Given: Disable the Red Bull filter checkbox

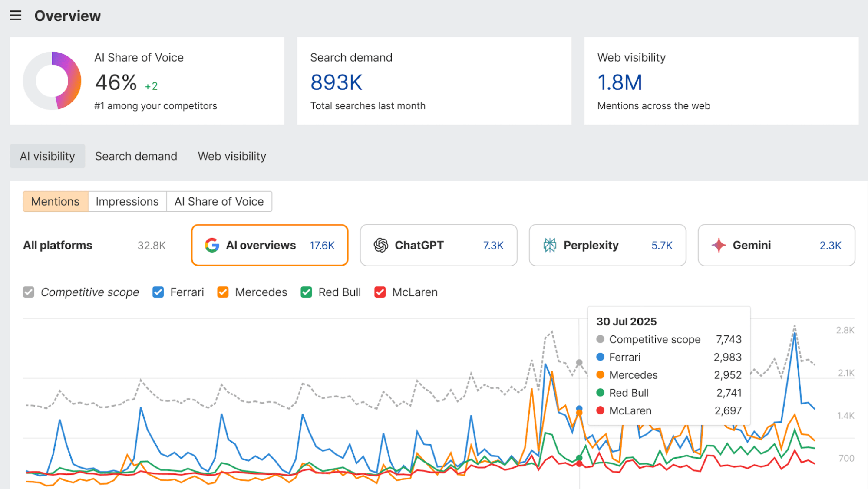Looking at the screenshot, I should pyautogui.click(x=306, y=292).
